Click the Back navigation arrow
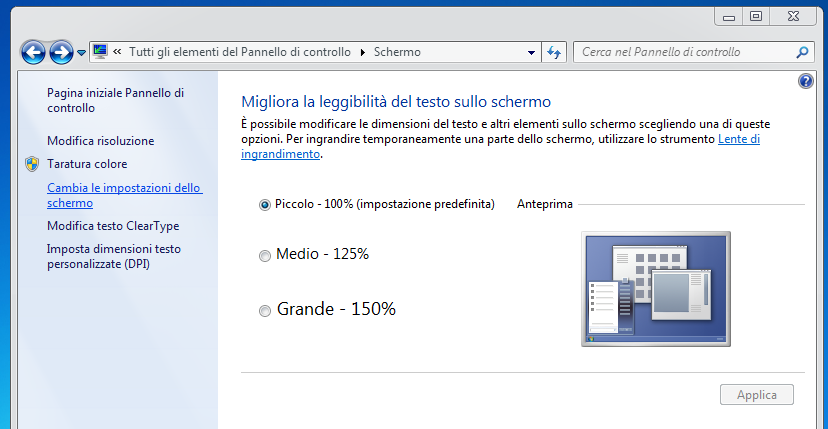This screenshot has width=828, height=429. point(33,52)
